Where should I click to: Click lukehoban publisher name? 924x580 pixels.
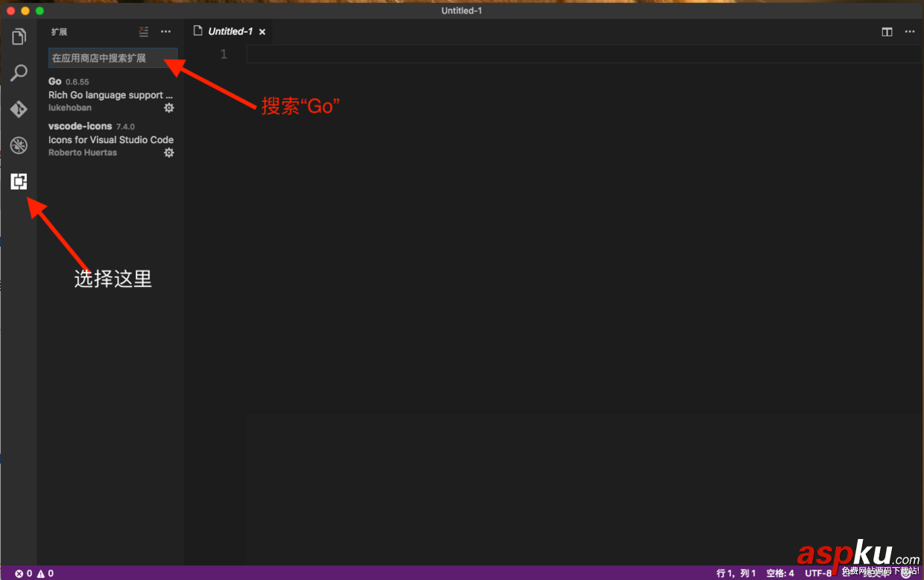coord(70,108)
